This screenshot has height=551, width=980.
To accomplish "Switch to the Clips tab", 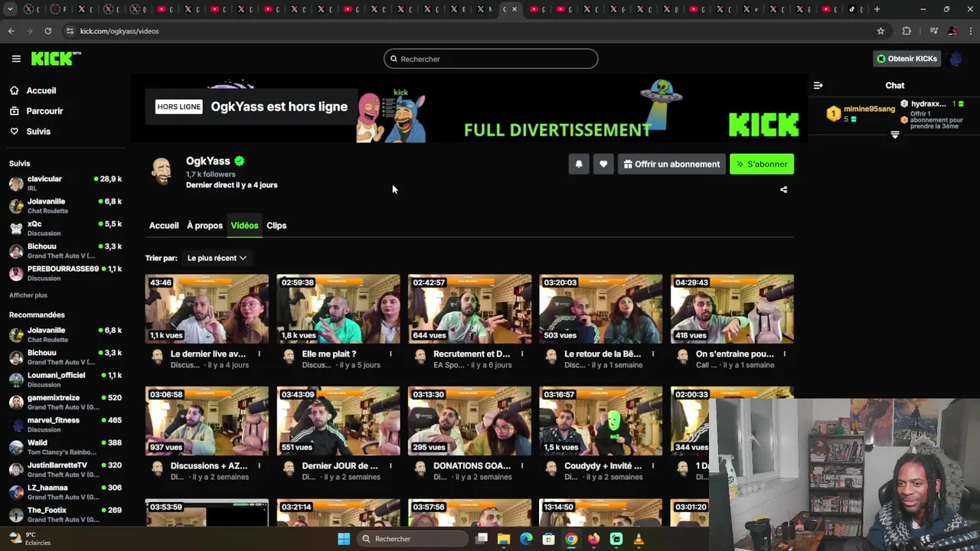I will [x=276, y=226].
